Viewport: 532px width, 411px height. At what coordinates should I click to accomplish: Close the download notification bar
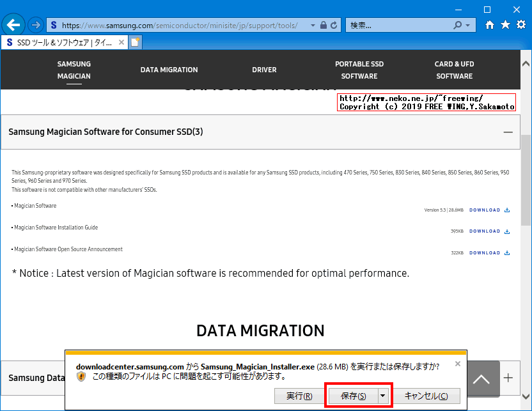click(457, 364)
